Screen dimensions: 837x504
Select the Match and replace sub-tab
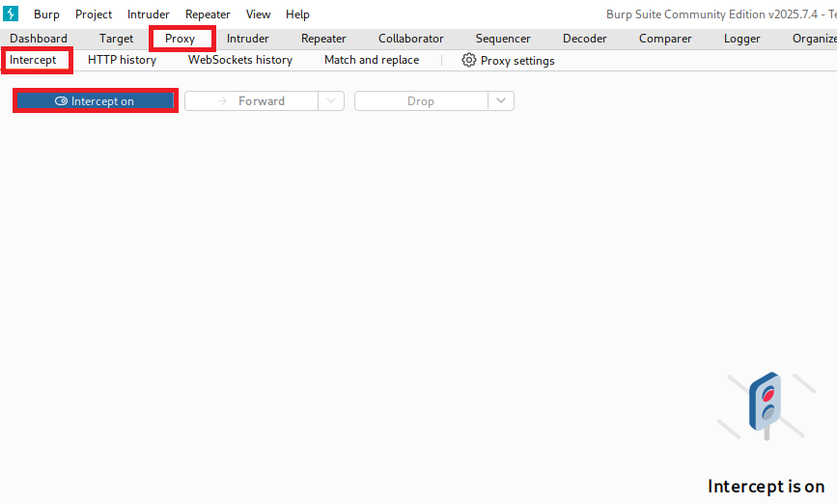(x=372, y=60)
